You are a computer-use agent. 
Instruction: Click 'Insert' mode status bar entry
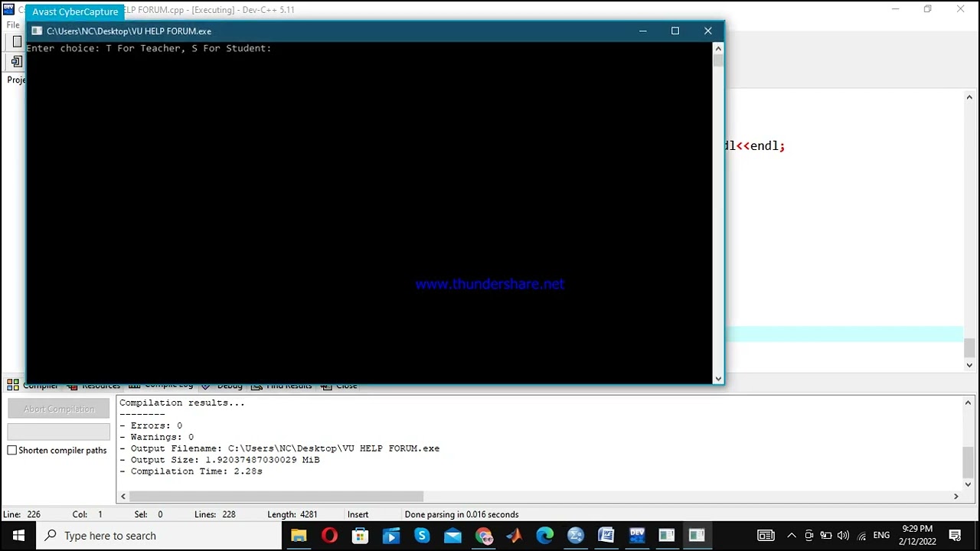coord(358,514)
